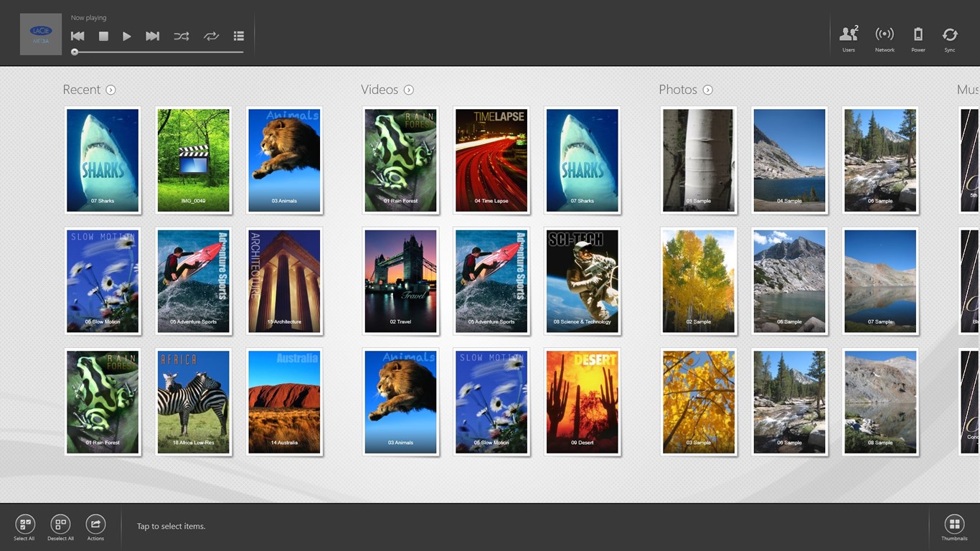
Task: Select 01 Rain Forest in Recent
Action: [103, 402]
